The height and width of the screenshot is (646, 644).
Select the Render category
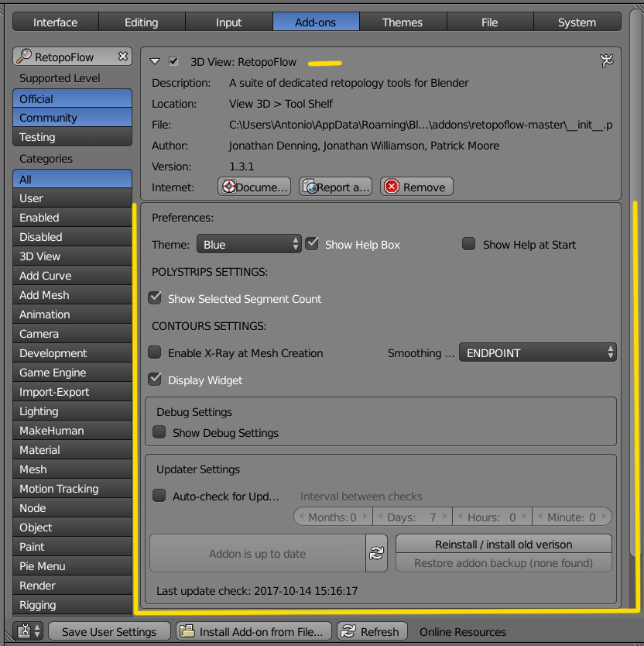point(72,586)
